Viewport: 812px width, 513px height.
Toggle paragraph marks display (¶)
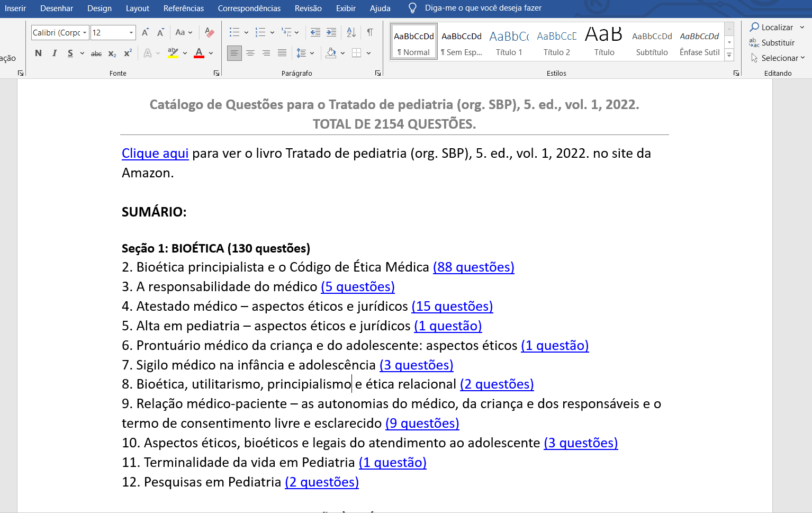coord(370,33)
